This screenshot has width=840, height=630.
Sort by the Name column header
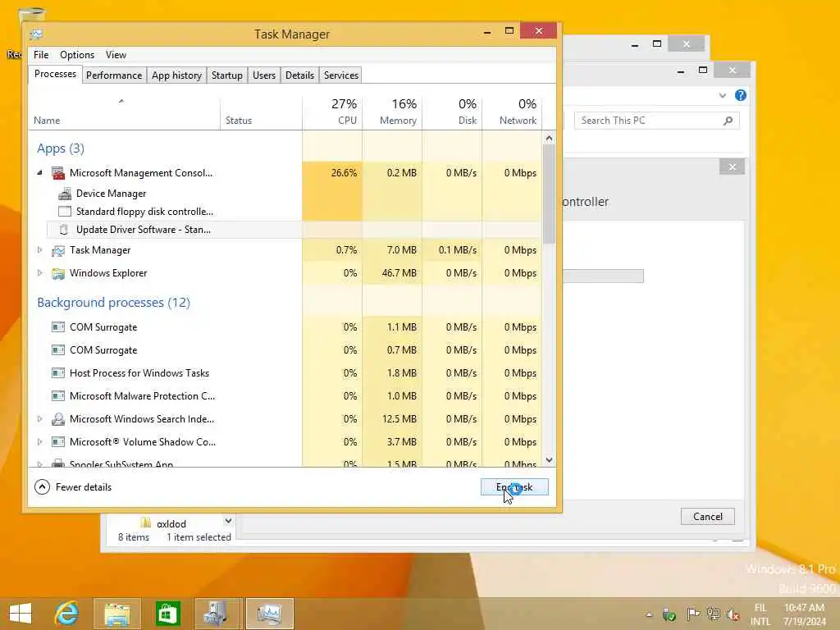[x=125, y=112]
